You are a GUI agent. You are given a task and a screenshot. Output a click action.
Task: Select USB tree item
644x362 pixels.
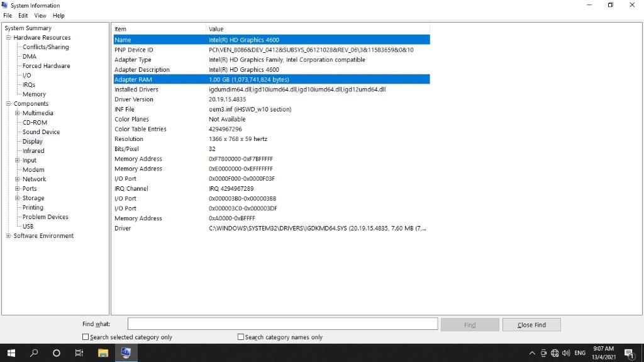tap(28, 227)
